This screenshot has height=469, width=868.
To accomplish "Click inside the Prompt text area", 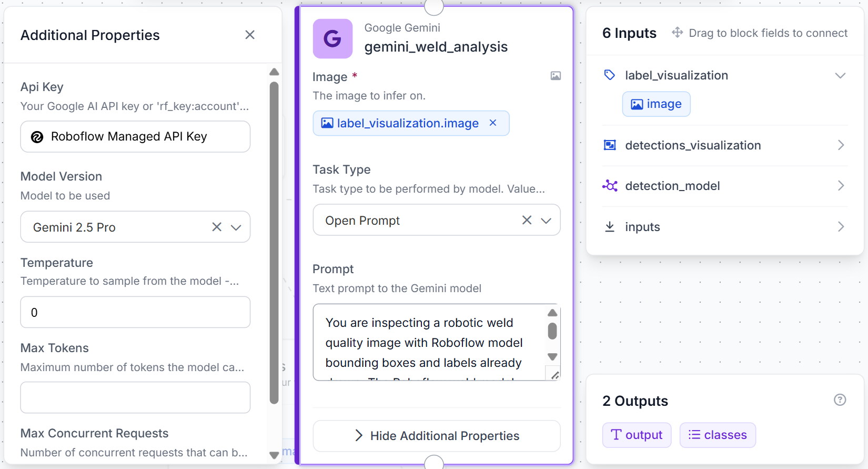I will pyautogui.click(x=429, y=342).
